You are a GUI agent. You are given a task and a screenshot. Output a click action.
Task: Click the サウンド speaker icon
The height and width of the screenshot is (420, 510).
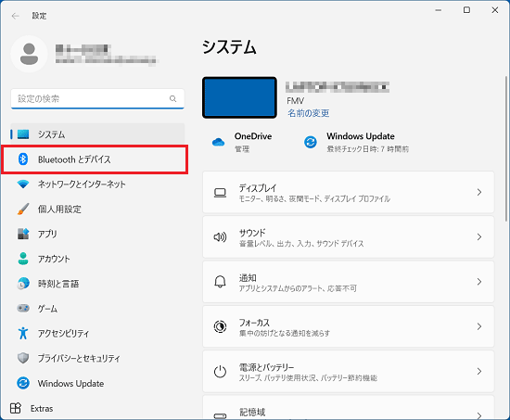coord(220,237)
